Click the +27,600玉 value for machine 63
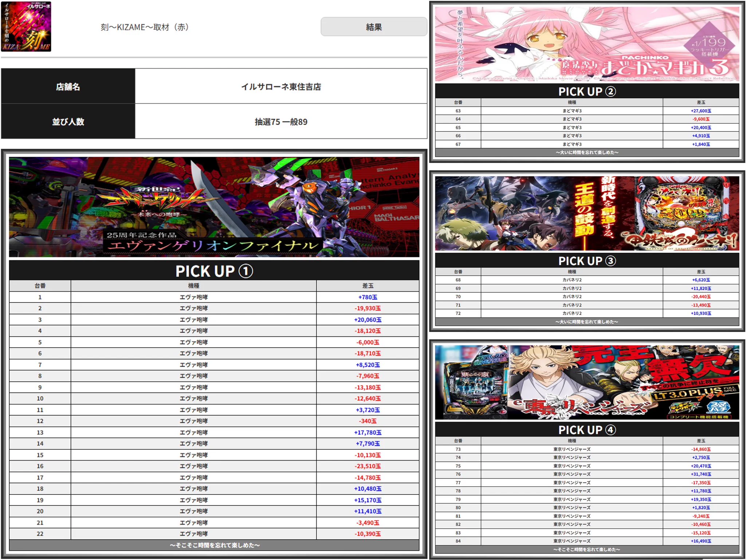Screen dimensions: 746x560 pos(701,111)
